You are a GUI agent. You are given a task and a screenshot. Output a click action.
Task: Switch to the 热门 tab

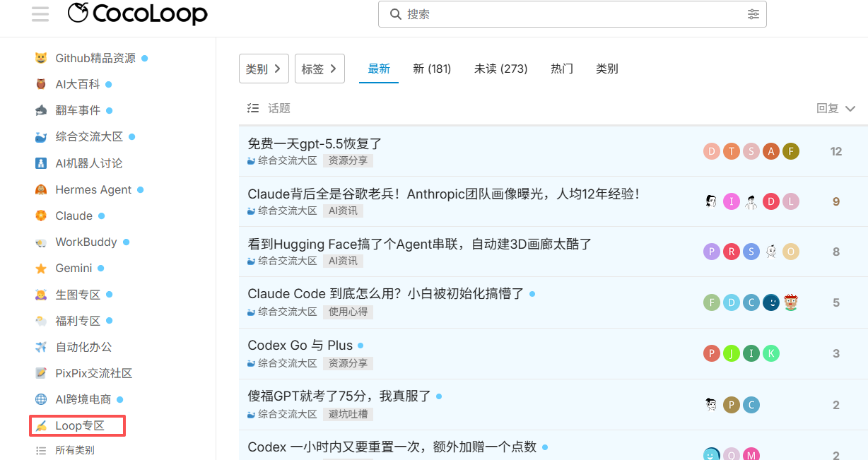pos(562,69)
